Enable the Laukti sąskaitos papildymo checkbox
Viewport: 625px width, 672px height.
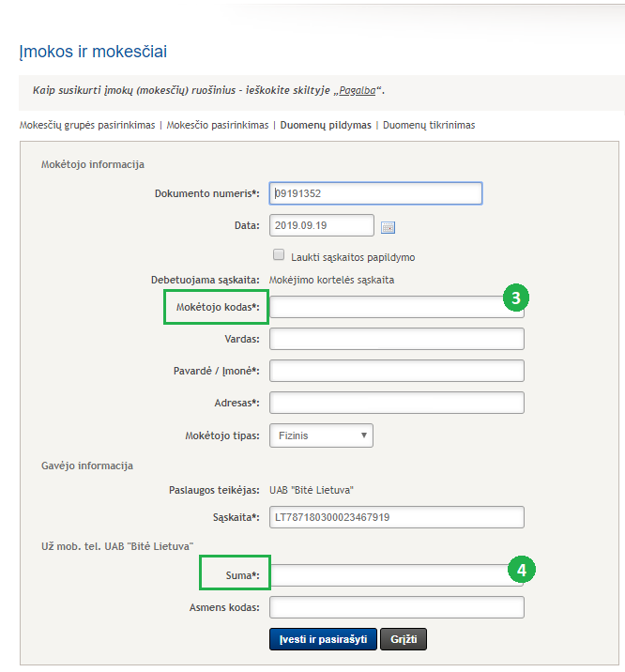pyautogui.click(x=279, y=255)
